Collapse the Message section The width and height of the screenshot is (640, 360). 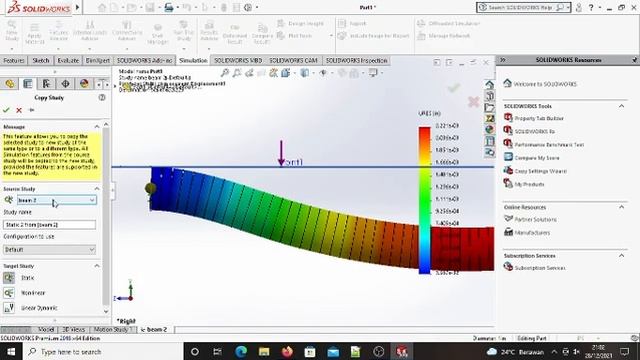pyautogui.click(x=97, y=127)
